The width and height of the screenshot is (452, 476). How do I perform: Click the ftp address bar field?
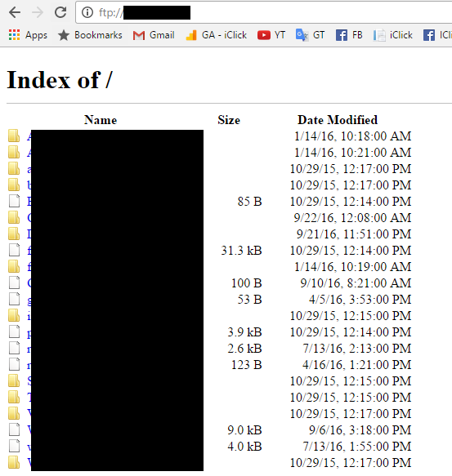click(264, 12)
